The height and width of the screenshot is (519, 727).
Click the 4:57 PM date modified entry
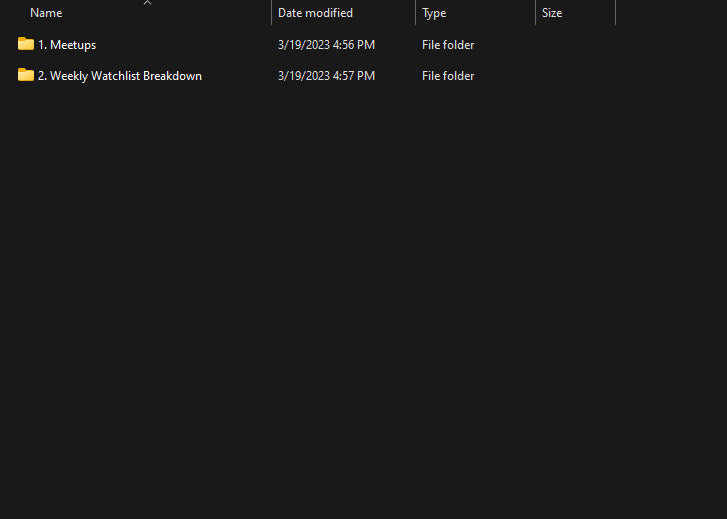[326, 76]
